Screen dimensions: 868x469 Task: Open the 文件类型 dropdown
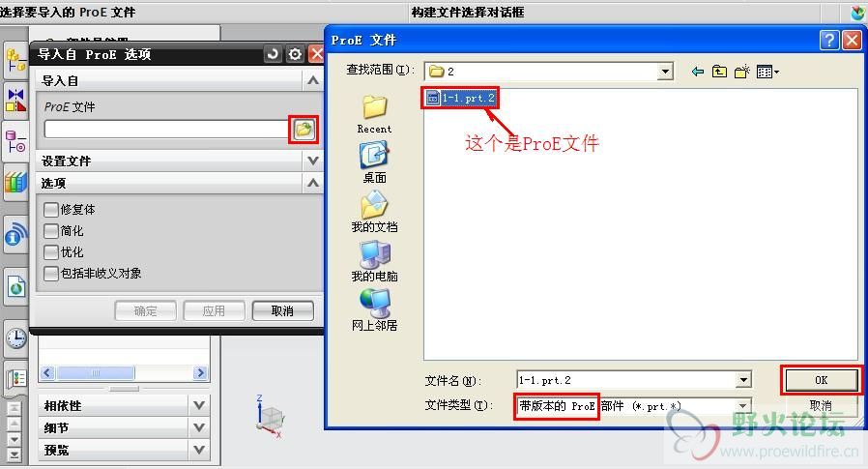pos(743,405)
